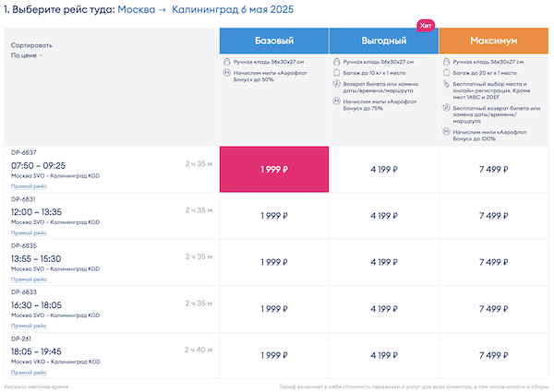Click baggage 10 kg icon under Выгодный

click(336, 72)
